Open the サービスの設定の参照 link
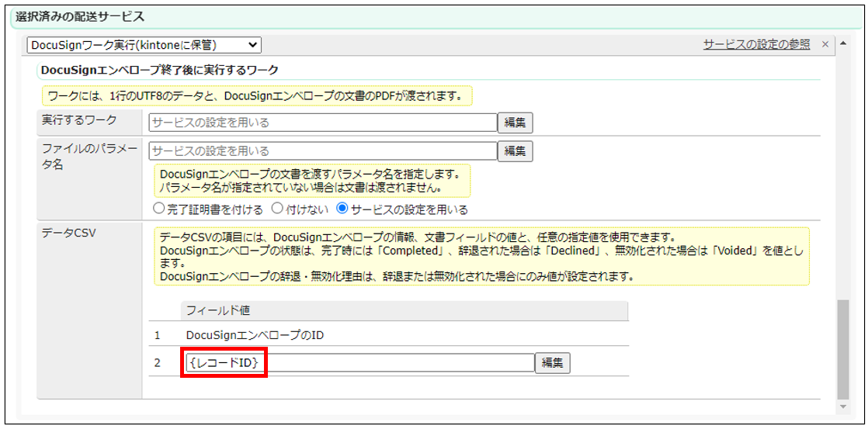Screen dimensions: 868x429 click(756, 45)
